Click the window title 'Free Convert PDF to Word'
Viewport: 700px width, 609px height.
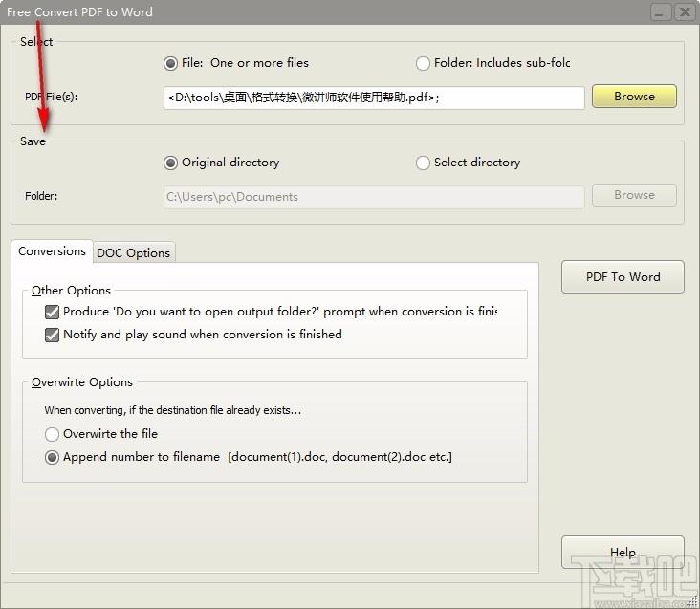(x=79, y=12)
